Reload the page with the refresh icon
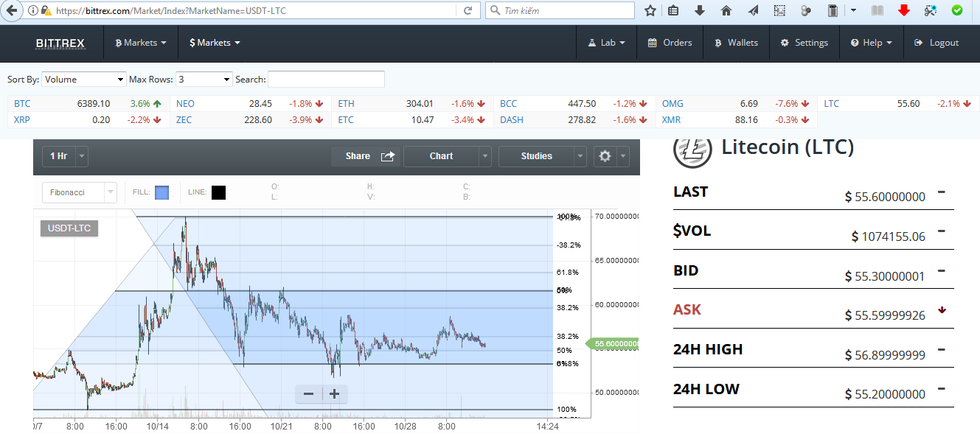 468,11
